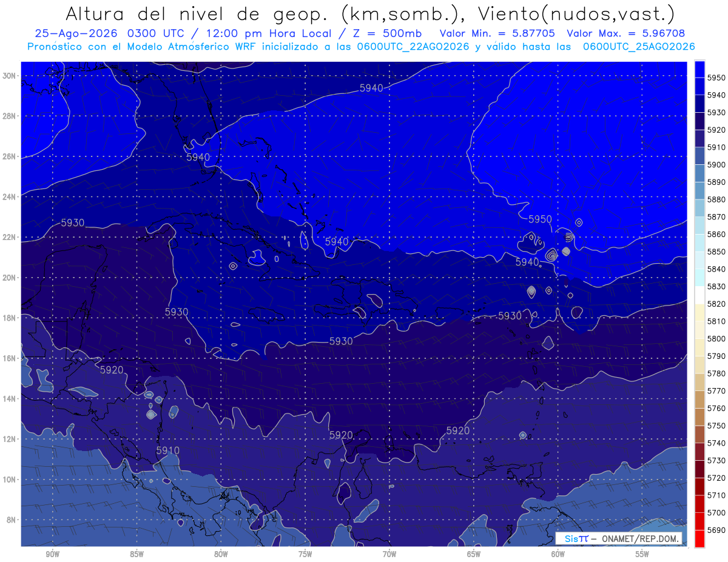The image size is (728, 562).
Task: Click the 55W longitude axis label
Action: pyautogui.click(x=642, y=555)
